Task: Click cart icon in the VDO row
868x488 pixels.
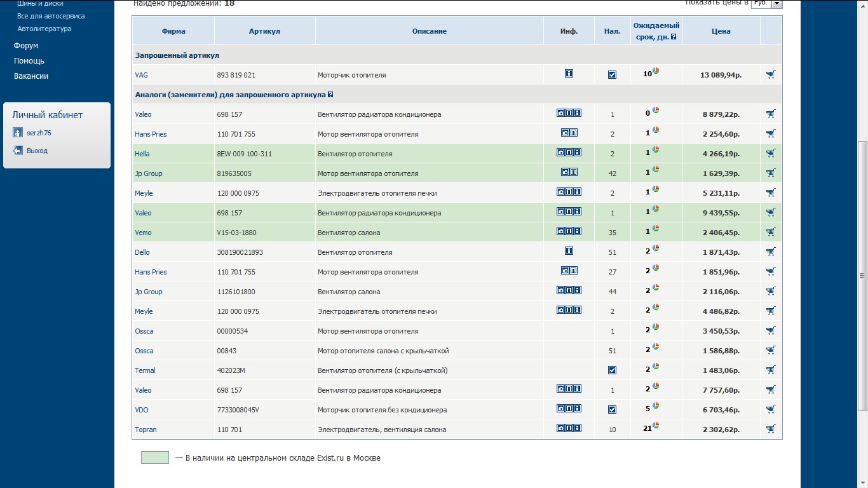Action: click(771, 409)
